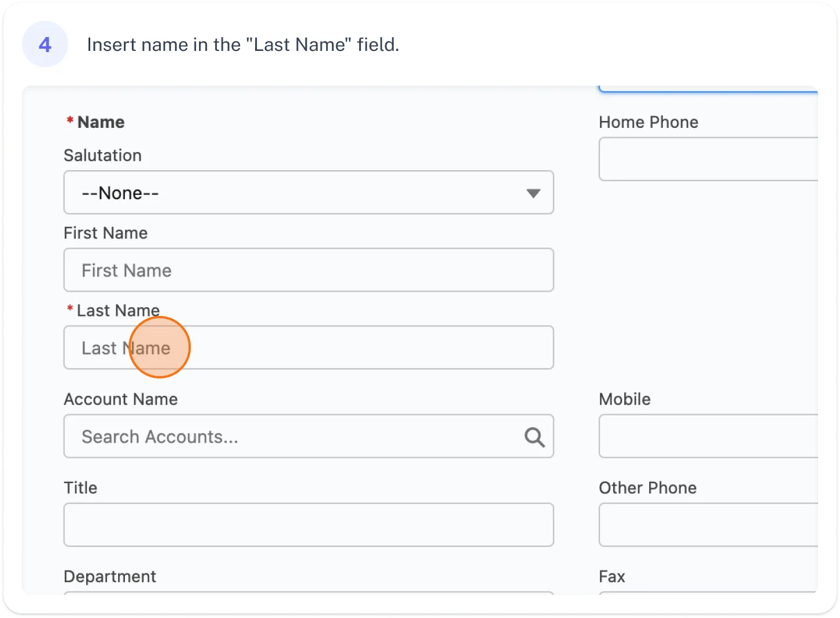The image size is (840, 618).
Task: Open the Salutation dropdown arrow
Action: click(x=533, y=193)
